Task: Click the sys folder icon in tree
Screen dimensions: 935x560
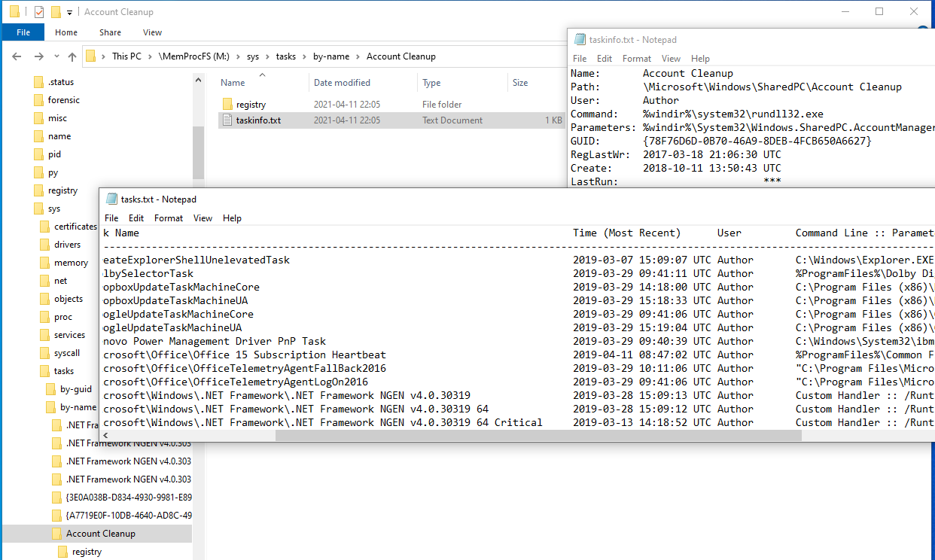Action: 39,208
